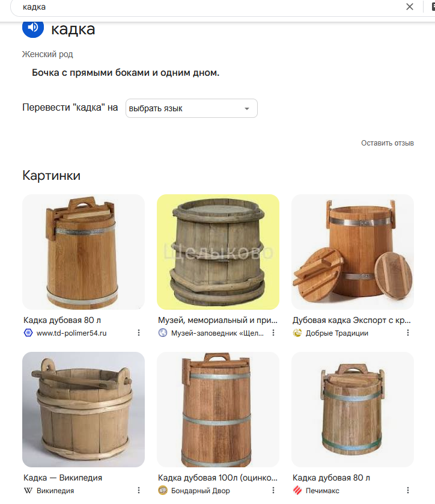Open the Печимакс oak barrel thumbnail
The image size is (435, 504).
353,410
